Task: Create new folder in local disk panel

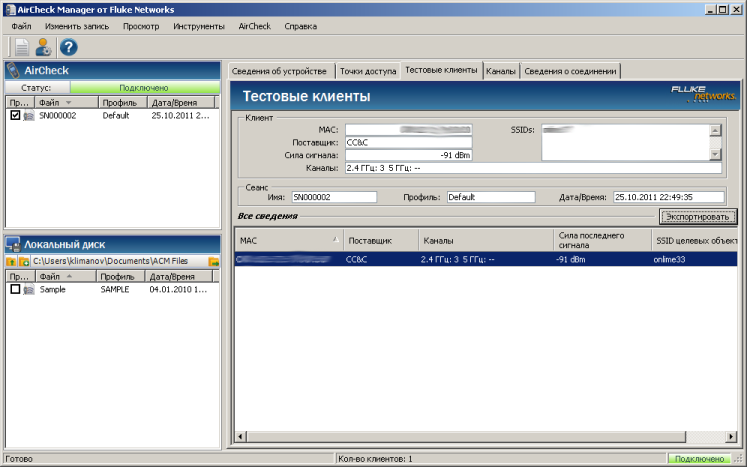Action: [x=24, y=261]
